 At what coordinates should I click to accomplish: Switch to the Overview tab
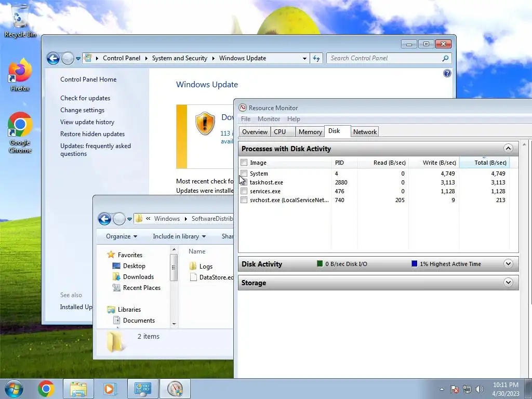point(255,131)
